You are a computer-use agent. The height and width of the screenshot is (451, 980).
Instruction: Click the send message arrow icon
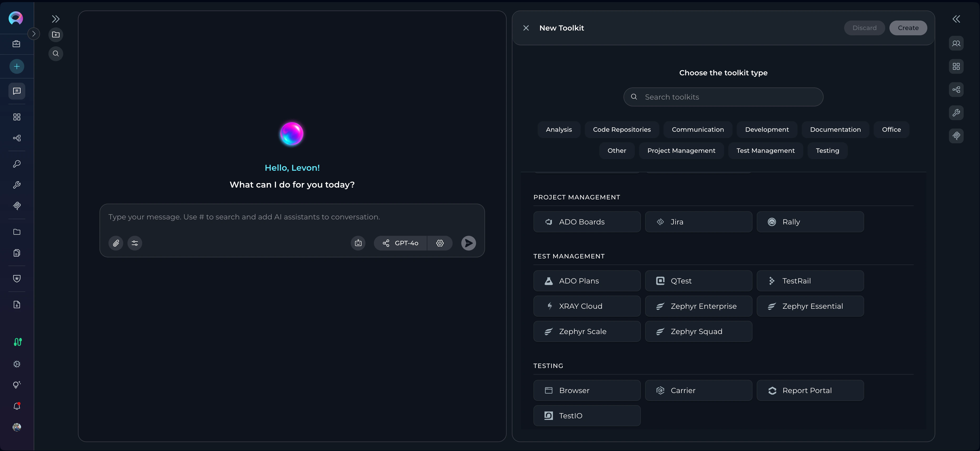pyautogui.click(x=468, y=243)
